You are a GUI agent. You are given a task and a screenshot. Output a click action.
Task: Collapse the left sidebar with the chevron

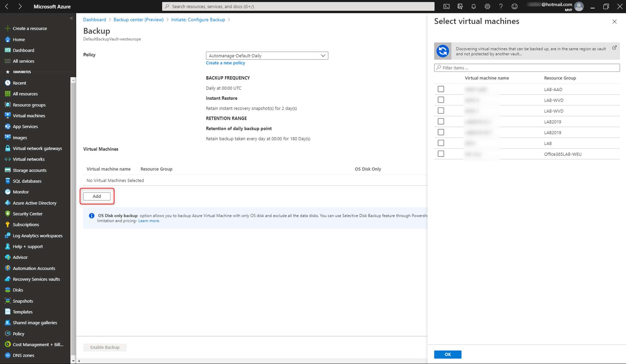[x=71, y=18]
